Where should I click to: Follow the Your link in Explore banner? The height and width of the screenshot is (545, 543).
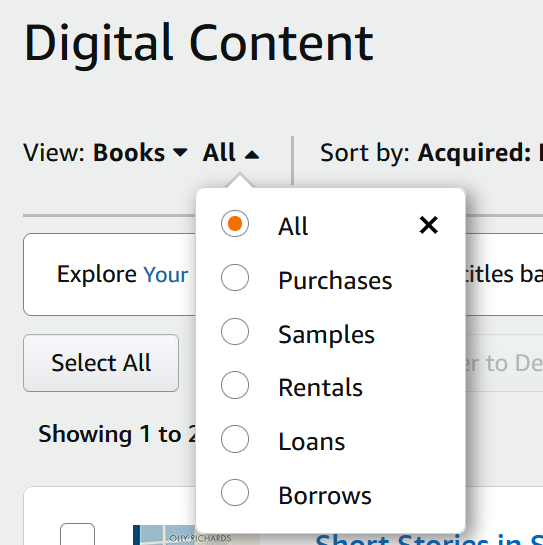point(166,275)
